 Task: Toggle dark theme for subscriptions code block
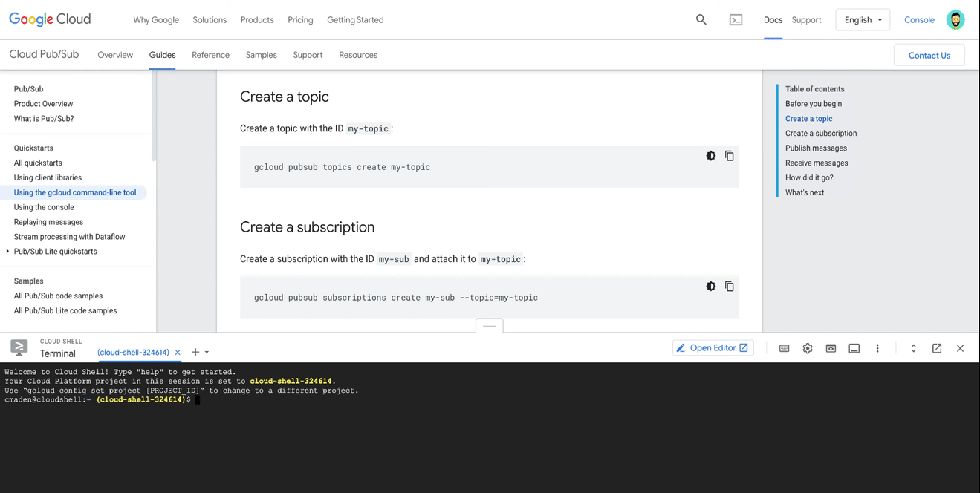[x=711, y=287]
